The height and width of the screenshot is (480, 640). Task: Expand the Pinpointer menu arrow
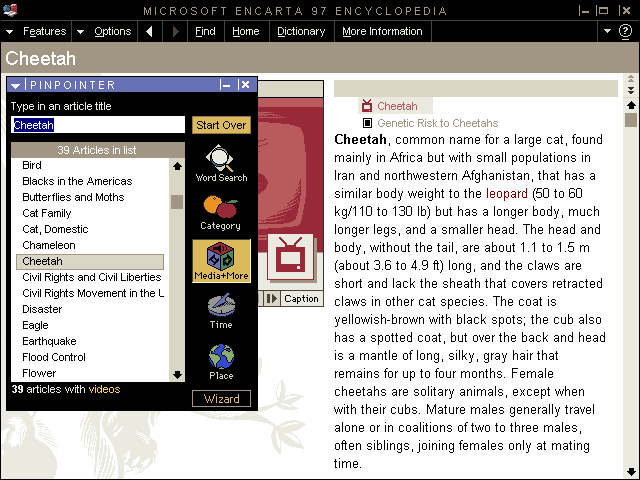click(x=16, y=85)
